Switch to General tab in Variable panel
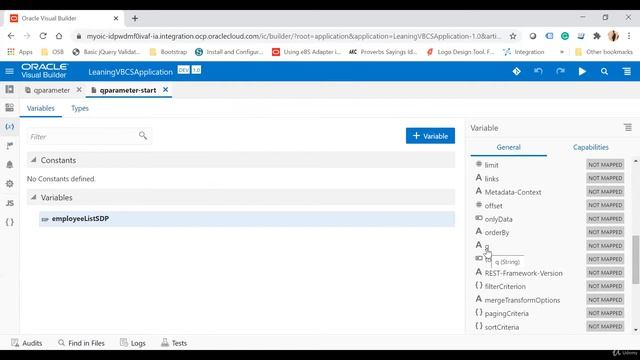This screenshot has height=360, width=640. (x=508, y=147)
